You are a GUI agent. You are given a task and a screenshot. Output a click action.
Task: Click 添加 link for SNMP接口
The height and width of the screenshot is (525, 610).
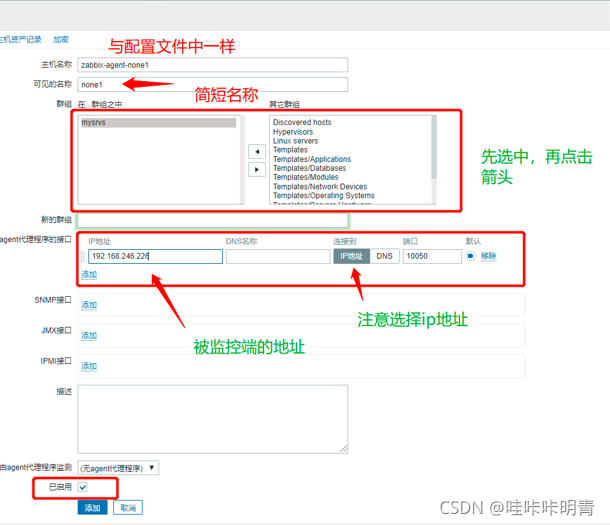point(89,305)
